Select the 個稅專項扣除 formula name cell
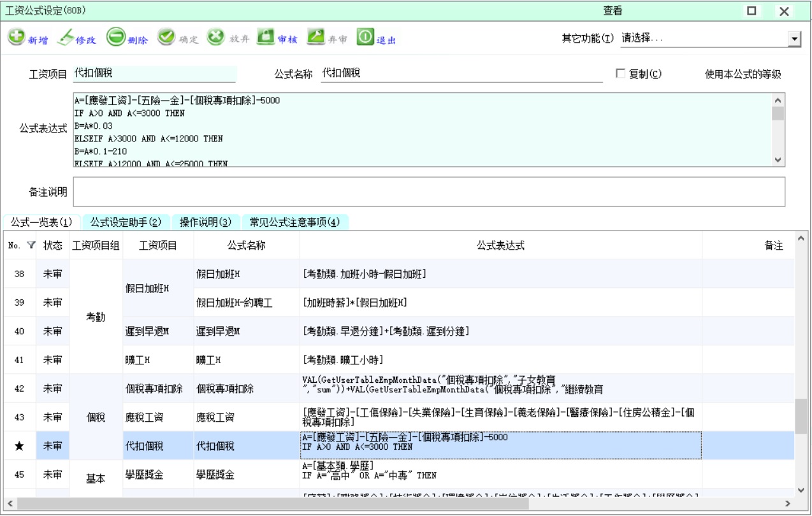The image size is (812, 516). (246, 389)
